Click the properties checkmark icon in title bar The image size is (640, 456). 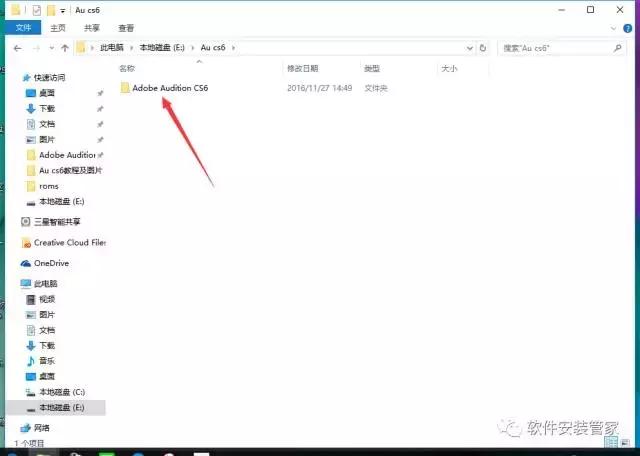click(37, 10)
